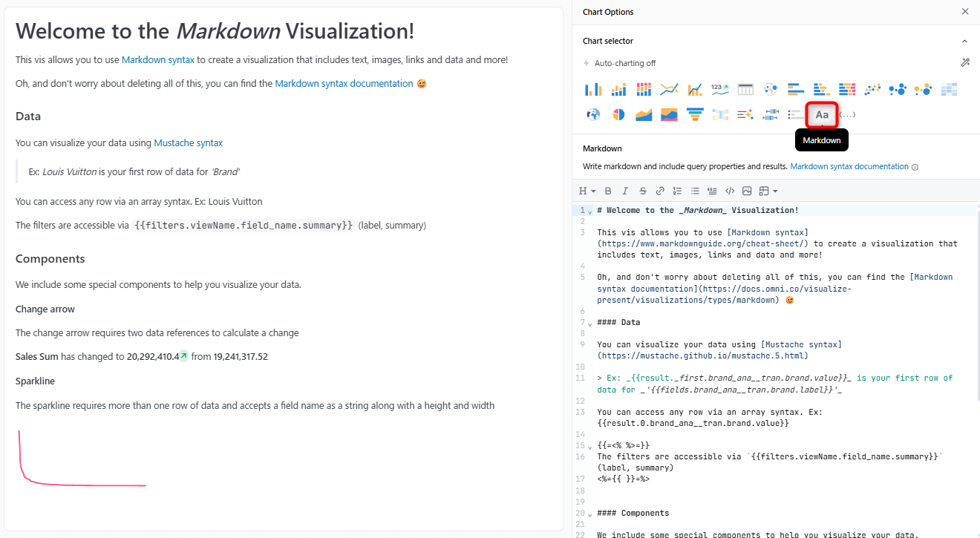Open the Heading dropdown in editor toolbar
980x538 pixels.
587,191
